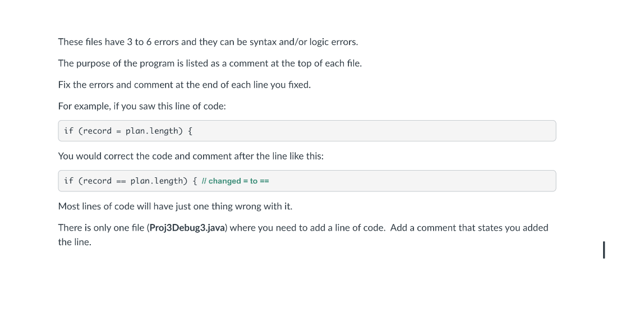Click the green '// changed = to ==' comment
The height and width of the screenshot is (330, 644).
pos(236,181)
